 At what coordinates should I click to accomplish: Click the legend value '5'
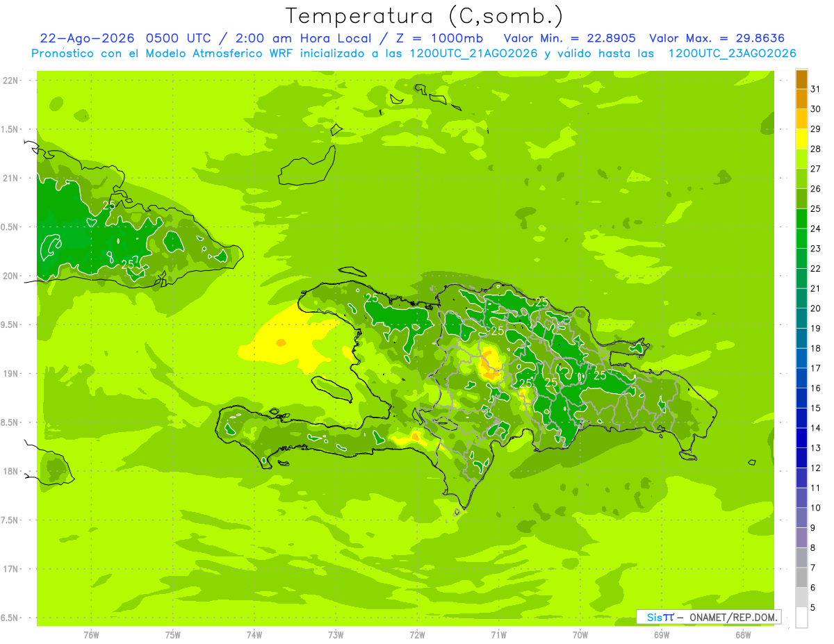813,608
